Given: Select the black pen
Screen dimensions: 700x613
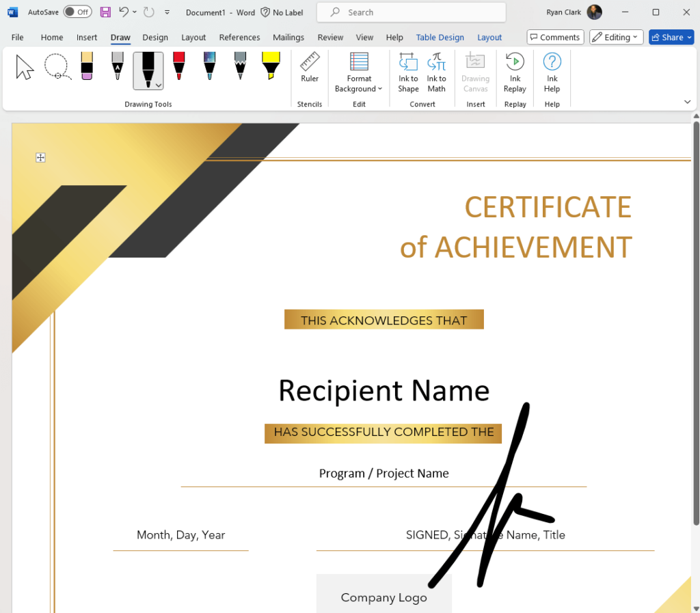Looking at the screenshot, I should tap(148, 69).
